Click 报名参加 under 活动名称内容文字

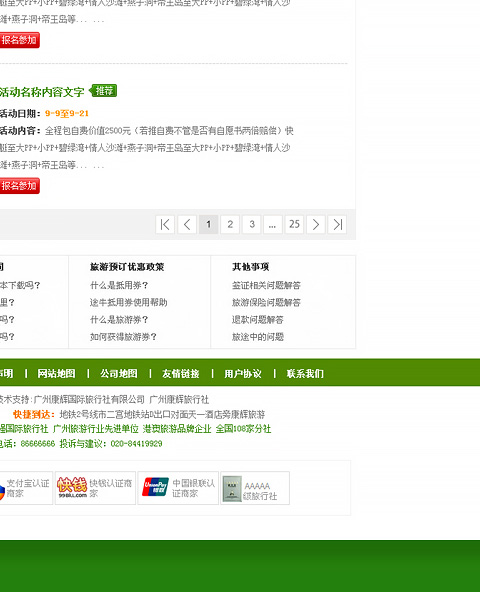[19, 186]
